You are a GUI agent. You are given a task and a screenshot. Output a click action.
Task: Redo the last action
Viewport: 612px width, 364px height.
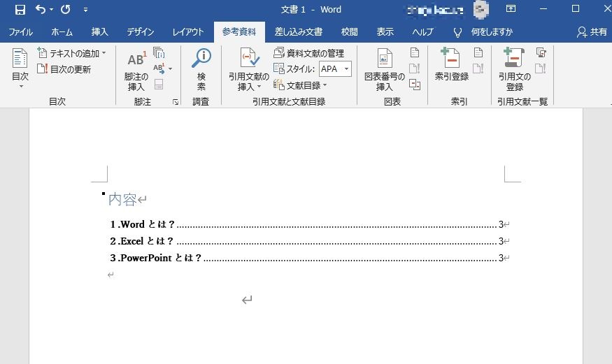click(66, 9)
